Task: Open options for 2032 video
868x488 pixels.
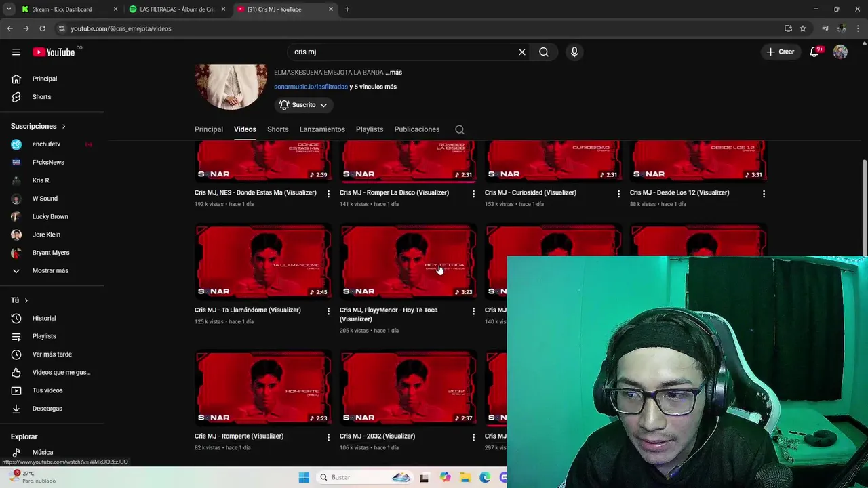Action: pos(473,437)
